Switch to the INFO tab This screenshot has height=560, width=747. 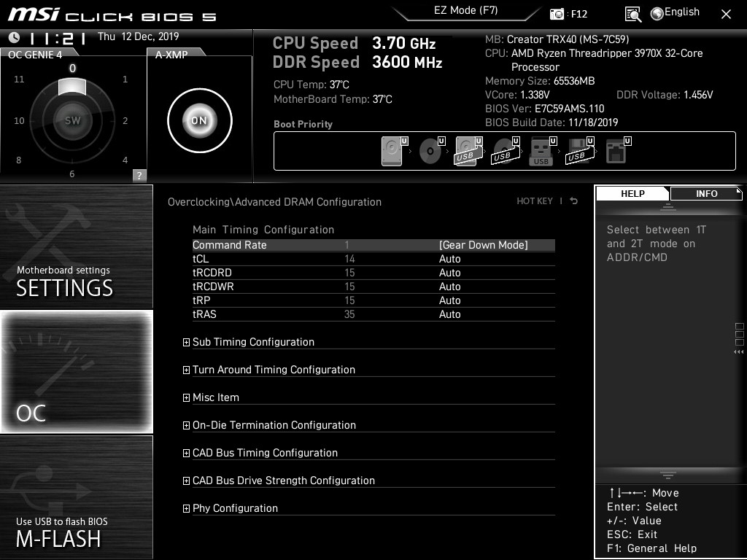coord(706,194)
